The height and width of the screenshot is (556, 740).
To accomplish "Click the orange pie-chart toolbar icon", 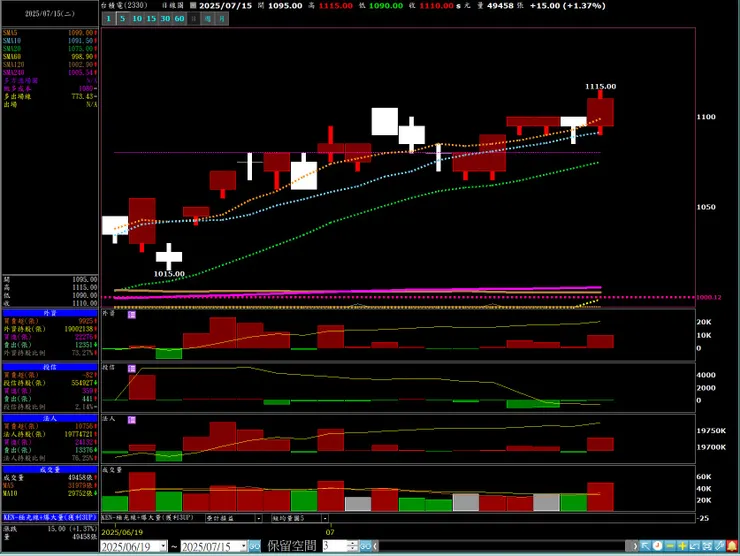I will (657, 546).
